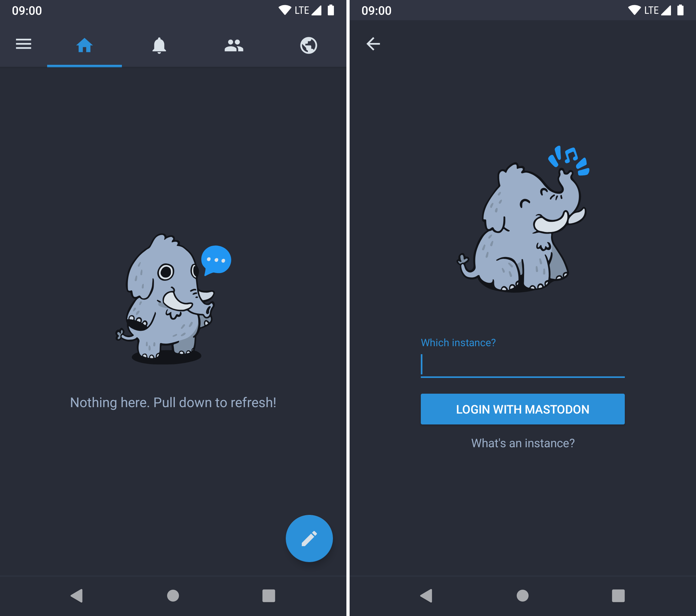Tap Android recents button on left phone
This screenshot has height=616, width=696.
tap(269, 595)
